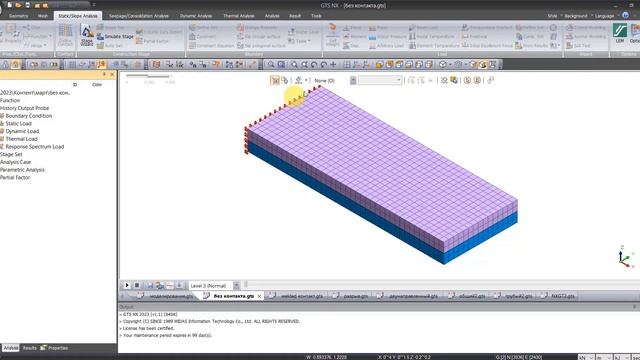Screen dimensions: 640x360
Task: Open the Seepage/Consolidation Analysis tab
Action: [x=138, y=16]
